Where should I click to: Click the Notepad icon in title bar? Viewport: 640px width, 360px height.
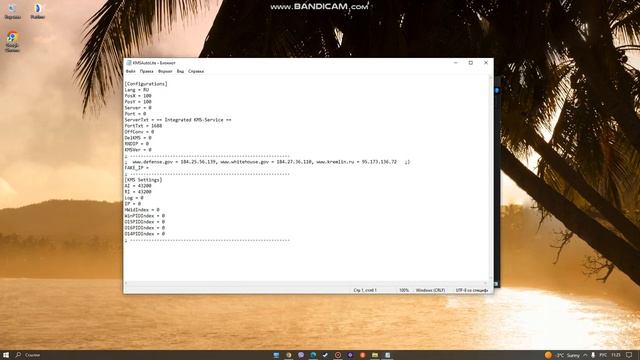click(129, 63)
